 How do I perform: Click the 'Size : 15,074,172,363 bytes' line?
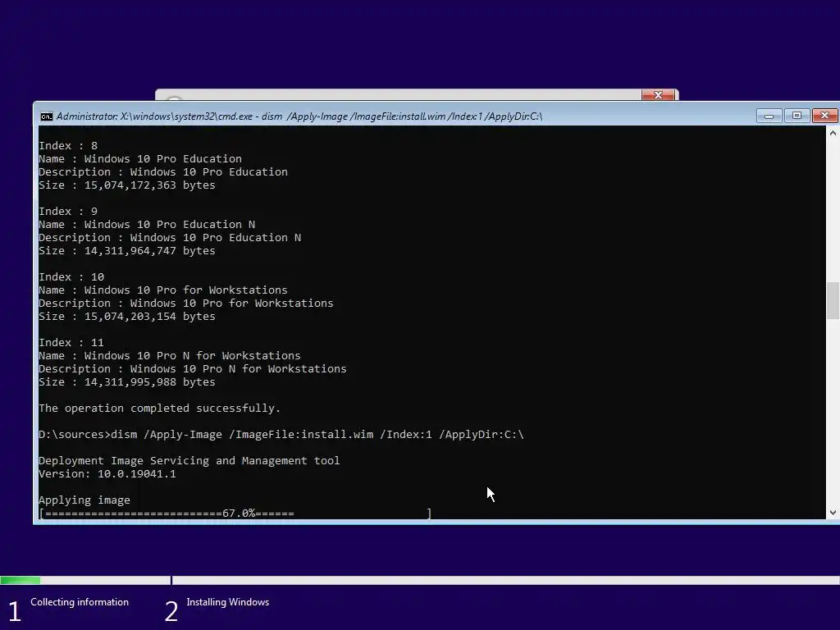point(127,185)
